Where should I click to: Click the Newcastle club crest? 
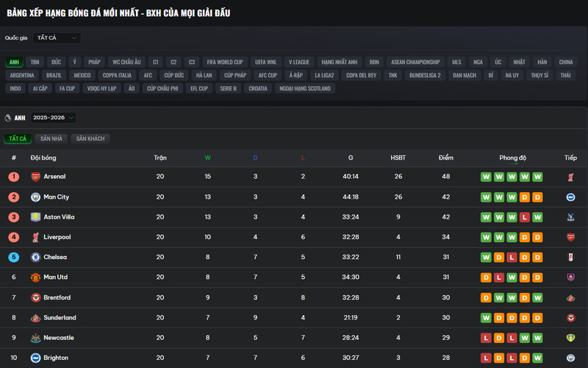(35, 338)
